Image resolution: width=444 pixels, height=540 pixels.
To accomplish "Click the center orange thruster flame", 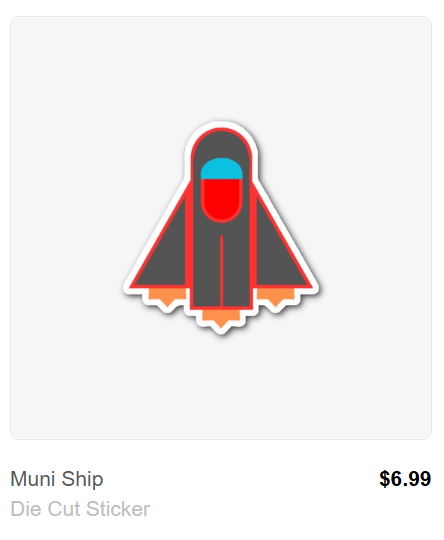I will click(x=221, y=319).
